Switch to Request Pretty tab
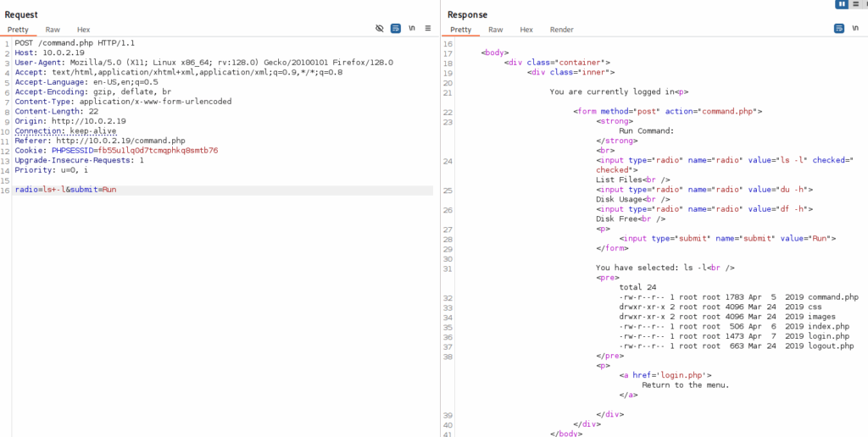This screenshot has height=437, width=868. (x=18, y=30)
